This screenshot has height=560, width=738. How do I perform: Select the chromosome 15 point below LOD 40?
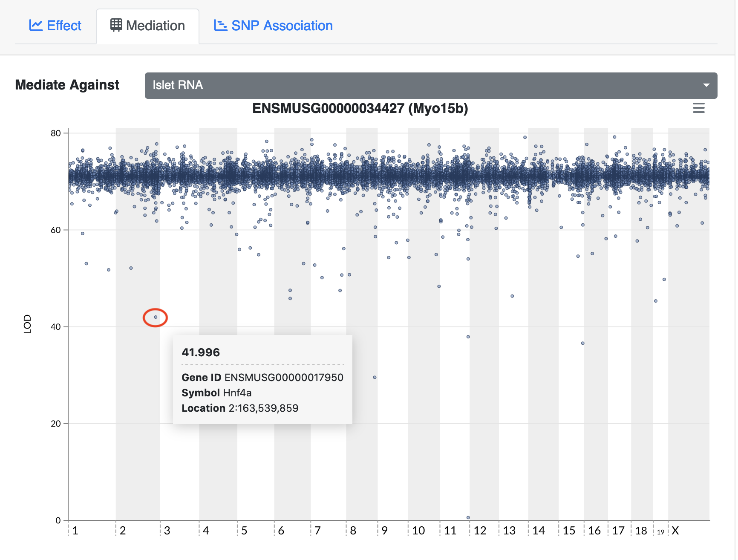click(x=582, y=343)
